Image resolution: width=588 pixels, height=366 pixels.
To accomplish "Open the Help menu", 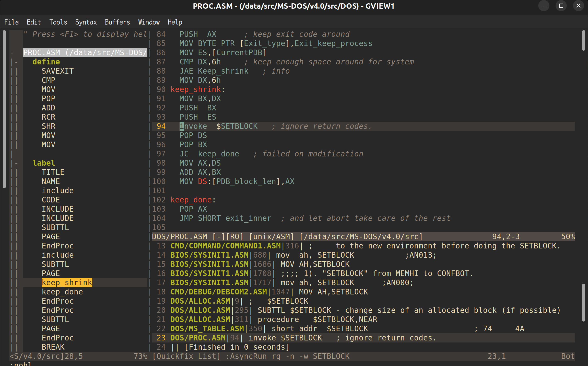I will tap(175, 22).
